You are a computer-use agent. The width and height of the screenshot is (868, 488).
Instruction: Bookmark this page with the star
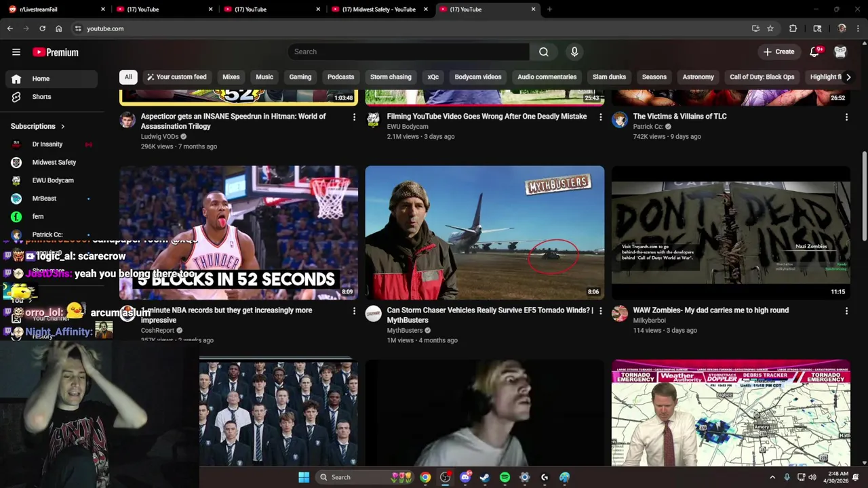click(x=770, y=28)
